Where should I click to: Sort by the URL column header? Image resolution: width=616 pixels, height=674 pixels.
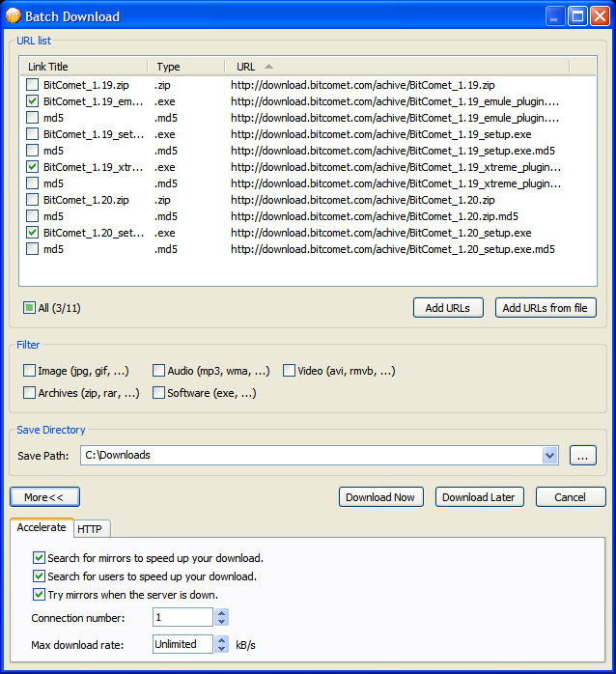point(397,67)
